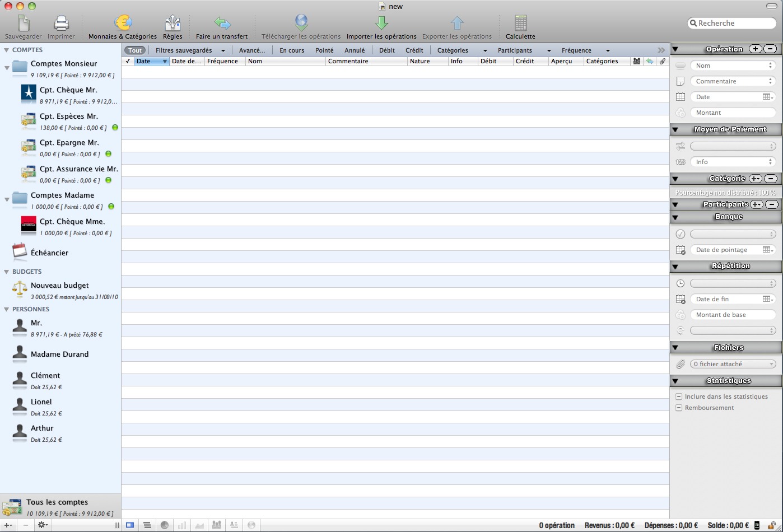The height and width of the screenshot is (532, 783).
Task: Toggle Remboursement checkbox
Action: (679, 408)
